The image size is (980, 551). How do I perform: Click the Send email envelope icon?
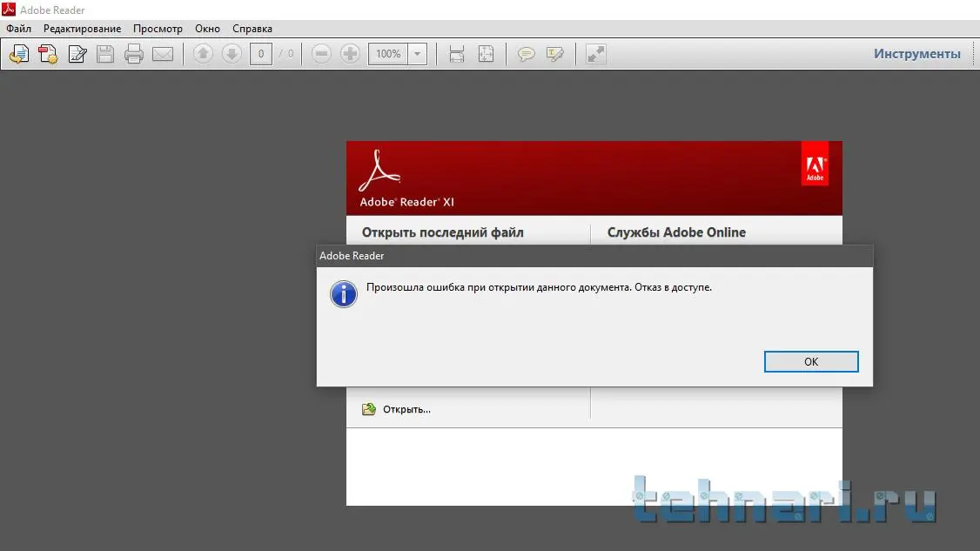pos(163,54)
